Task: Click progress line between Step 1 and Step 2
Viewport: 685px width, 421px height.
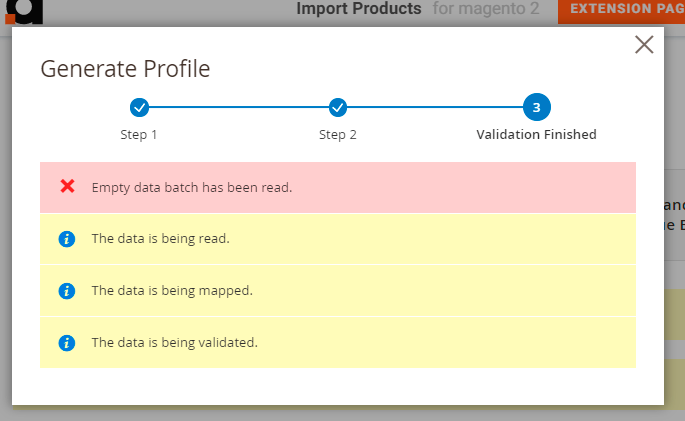Action: [239, 107]
